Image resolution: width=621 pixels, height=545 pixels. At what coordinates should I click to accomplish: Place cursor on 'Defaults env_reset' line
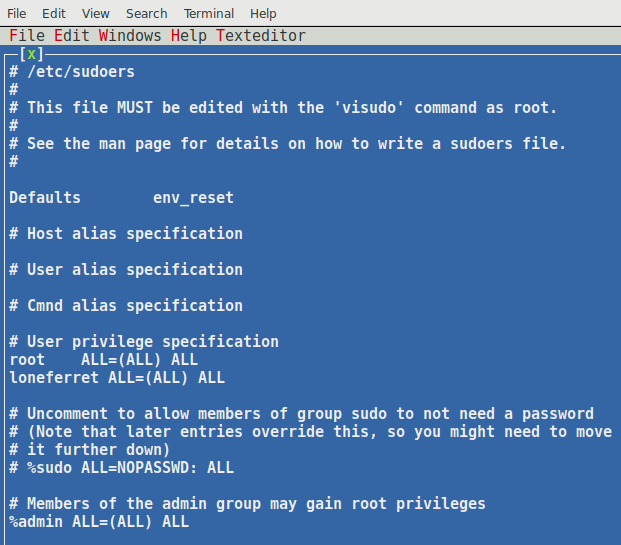tap(122, 198)
